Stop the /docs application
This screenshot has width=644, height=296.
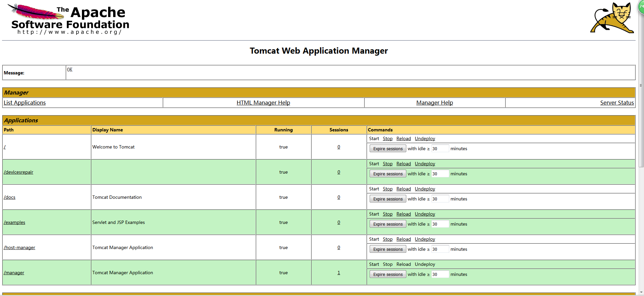click(387, 189)
